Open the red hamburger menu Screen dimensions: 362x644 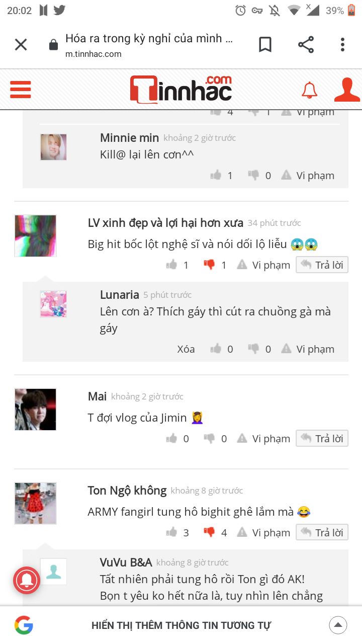[x=21, y=90]
